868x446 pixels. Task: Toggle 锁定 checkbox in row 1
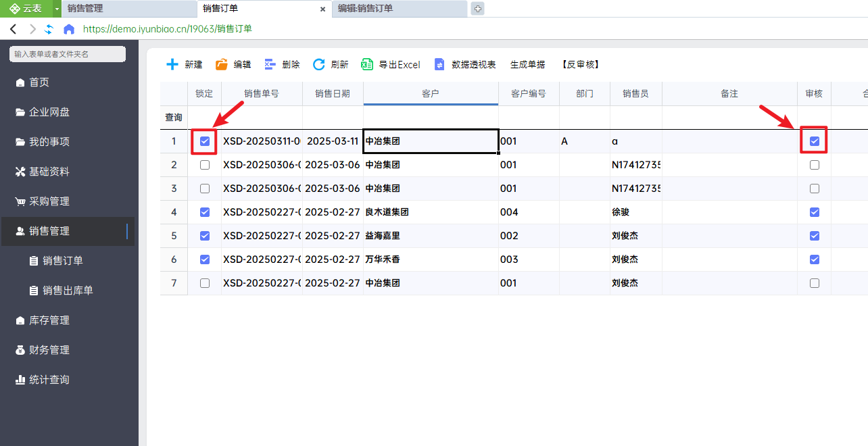point(205,141)
